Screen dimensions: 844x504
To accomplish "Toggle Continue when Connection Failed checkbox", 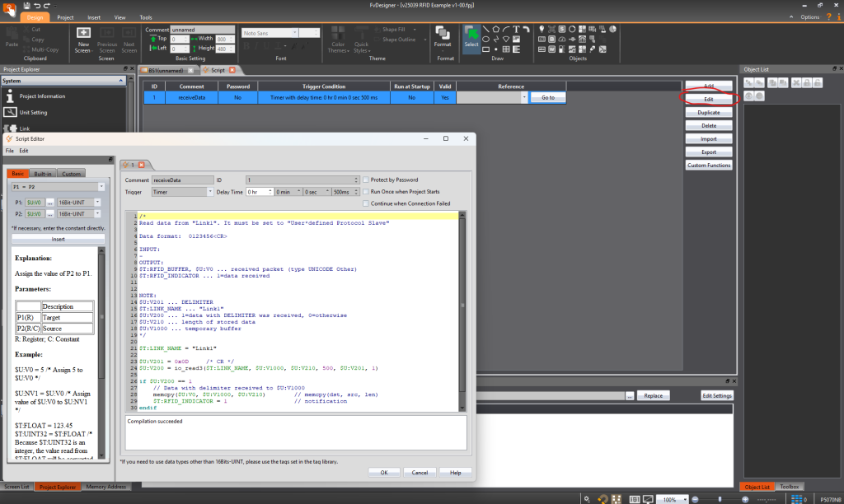I will tap(367, 203).
